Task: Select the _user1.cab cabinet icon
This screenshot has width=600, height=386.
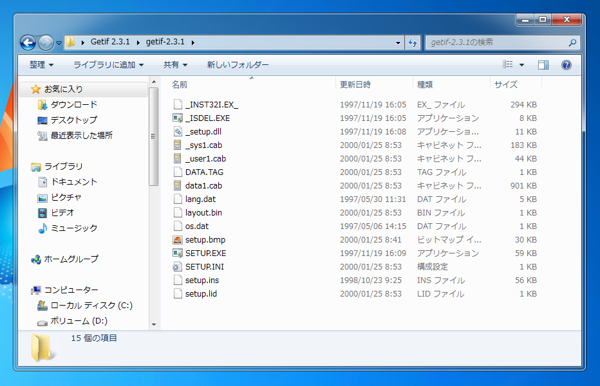Action: [177, 158]
